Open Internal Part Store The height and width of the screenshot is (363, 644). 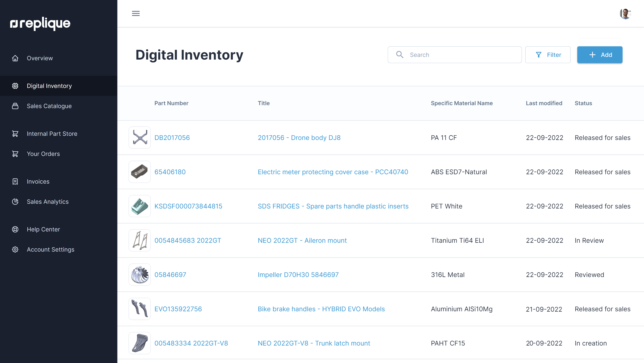59,134
